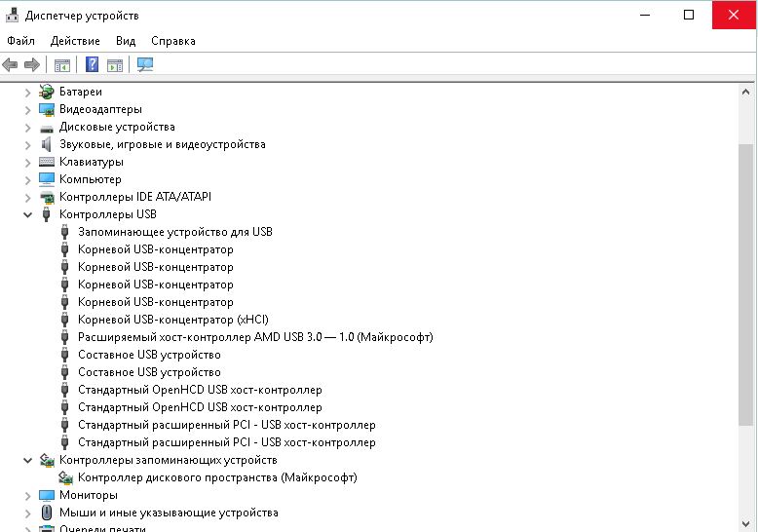Click the vertical scrollbar thumb
758x532 pixels.
pos(746,283)
